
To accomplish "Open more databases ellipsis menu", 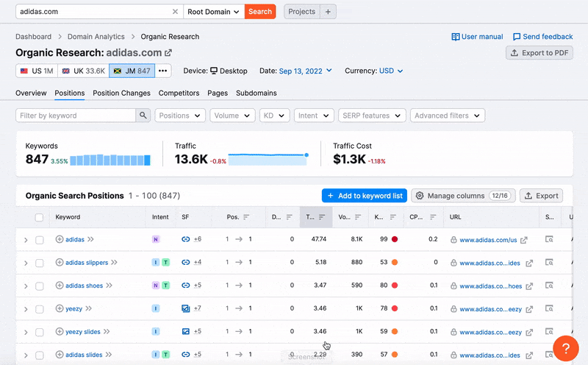I will [162, 71].
